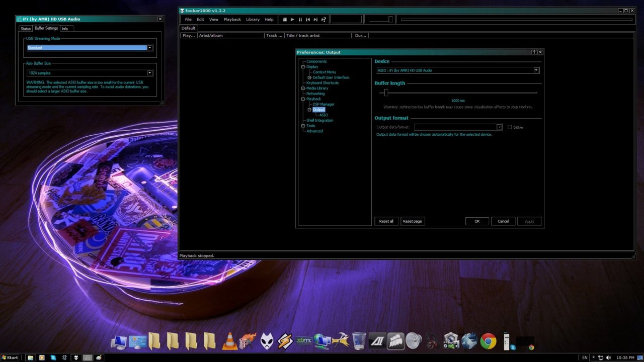Expand the Tools tree node
644x362 pixels.
(x=303, y=126)
